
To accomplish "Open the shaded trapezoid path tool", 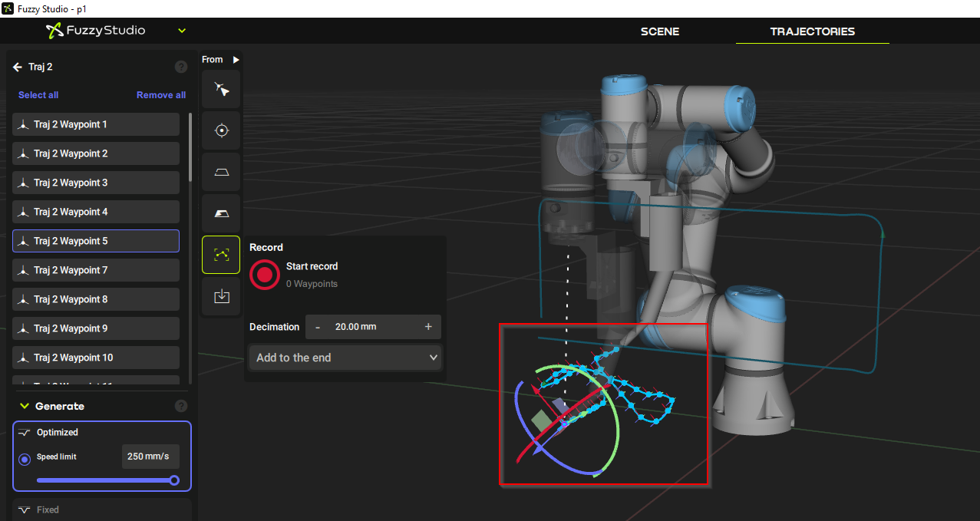I will [x=221, y=213].
